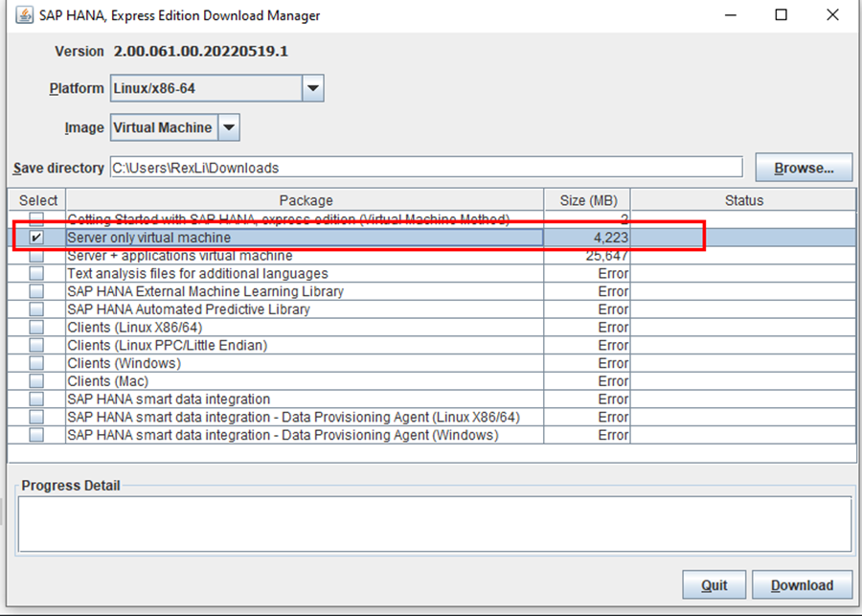Image resolution: width=862 pixels, height=616 pixels.
Task: Maximize the Download Manager window
Action: 782,15
